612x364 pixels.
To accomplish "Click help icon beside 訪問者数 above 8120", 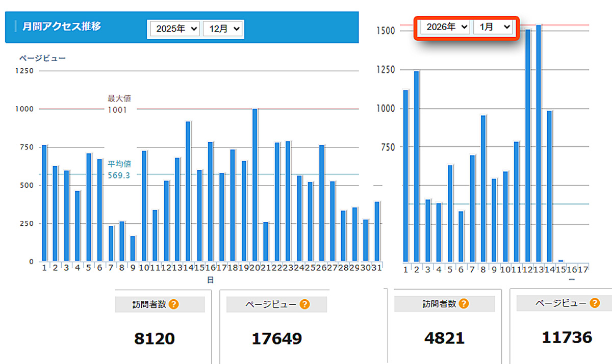I will pos(173,305).
